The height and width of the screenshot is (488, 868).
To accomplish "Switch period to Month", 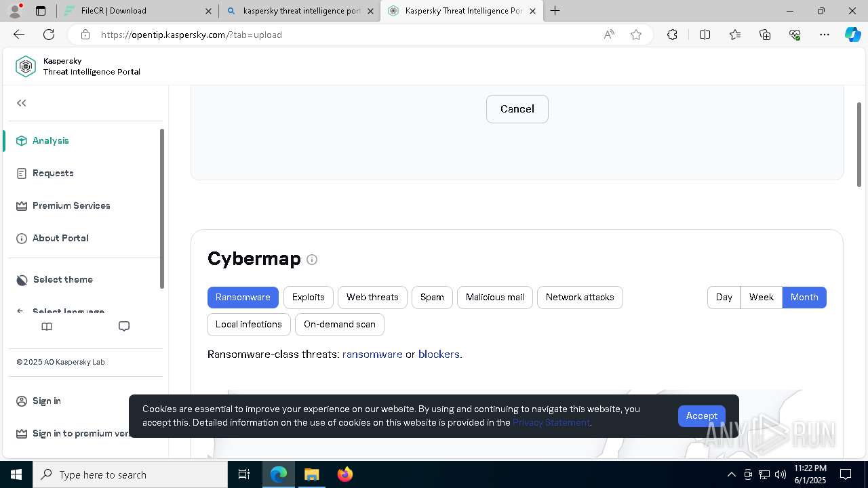I will (804, 298).
